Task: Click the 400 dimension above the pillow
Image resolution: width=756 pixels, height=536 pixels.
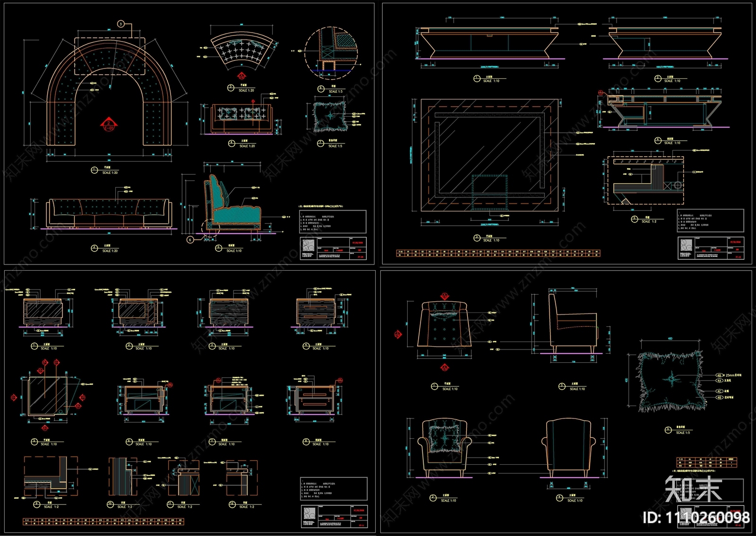Action: click(x=670, y=339)
